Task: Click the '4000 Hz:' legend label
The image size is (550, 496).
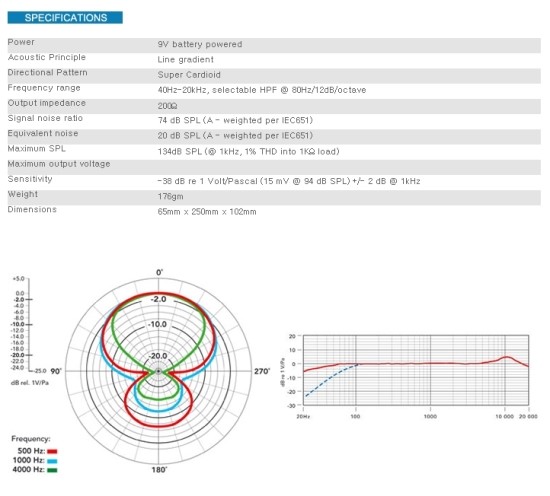Action: pyautogui.click(x=29, y=469)
